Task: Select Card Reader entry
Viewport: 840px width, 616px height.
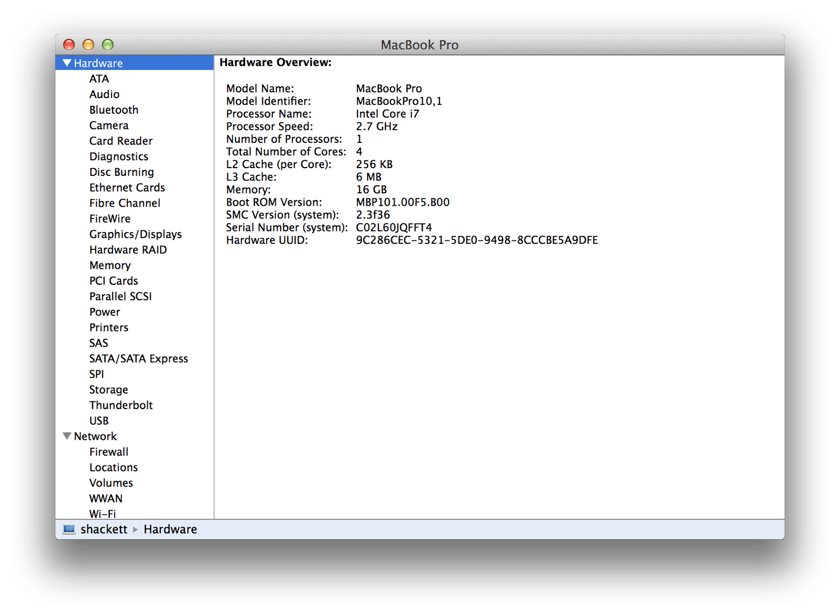Action: pos(121,141)
